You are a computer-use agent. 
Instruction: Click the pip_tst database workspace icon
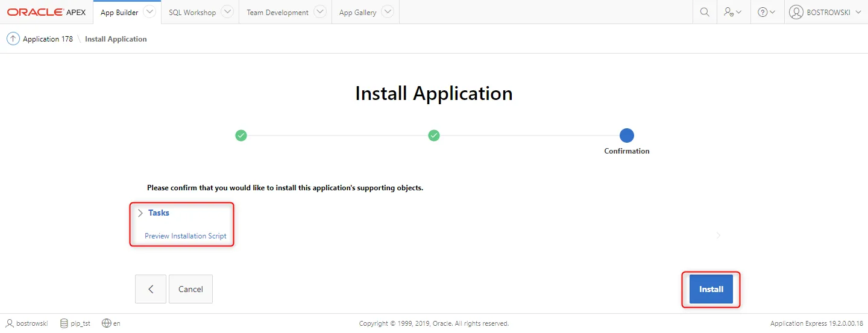tap(64, 323)
